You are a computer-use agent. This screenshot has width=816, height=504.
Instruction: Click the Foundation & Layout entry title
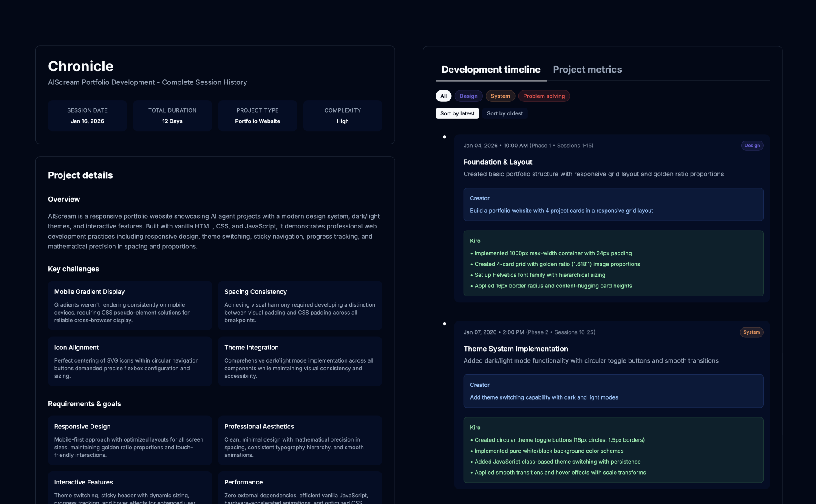tap(498, 162)
